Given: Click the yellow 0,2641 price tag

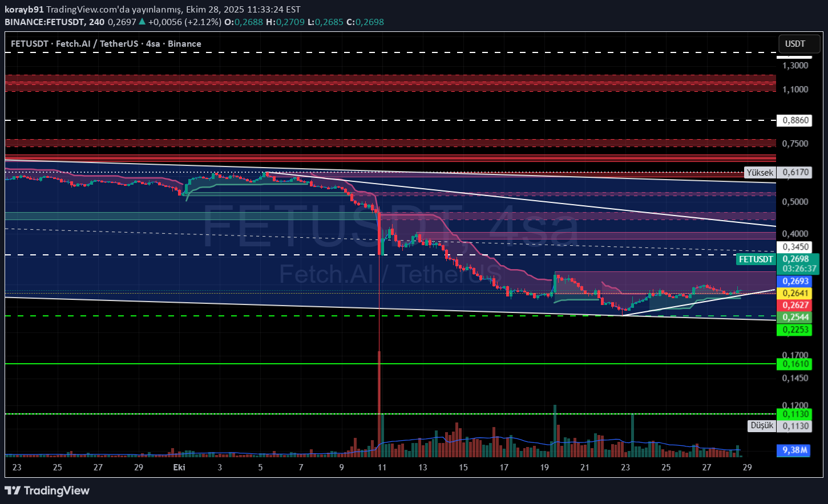Looking at the screenshot, I should pos(794,293).
